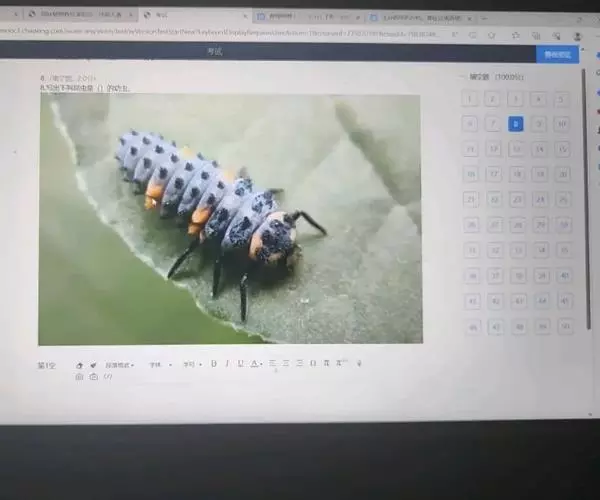Image resolution: width=600 pixels, height=500 pixels.
Task: Select highlighted question 8 in the grid
Action: (517, 124)
